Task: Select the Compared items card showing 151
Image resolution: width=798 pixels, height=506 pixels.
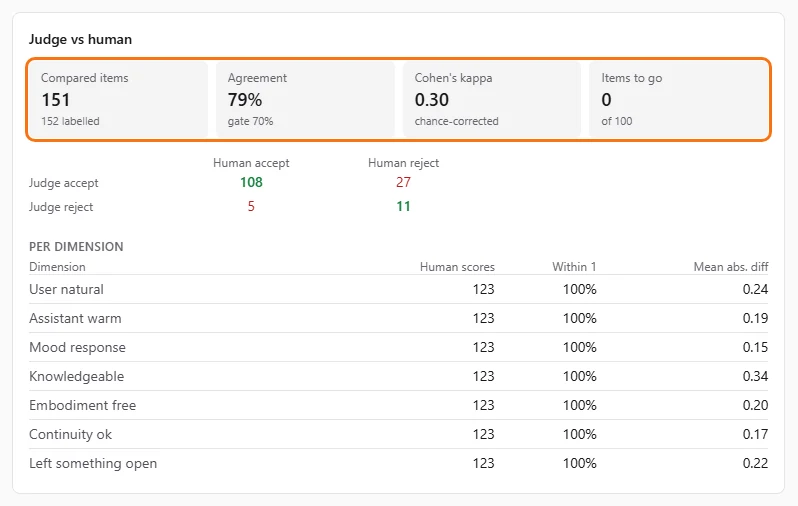Action: pos(119,99)
